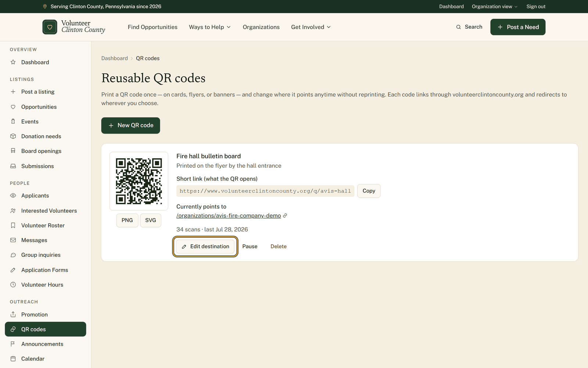The width and height of the screenshot is (588, 368).
Task: Expand the Organization view dropdown
Action: click(x=495, y=6)
